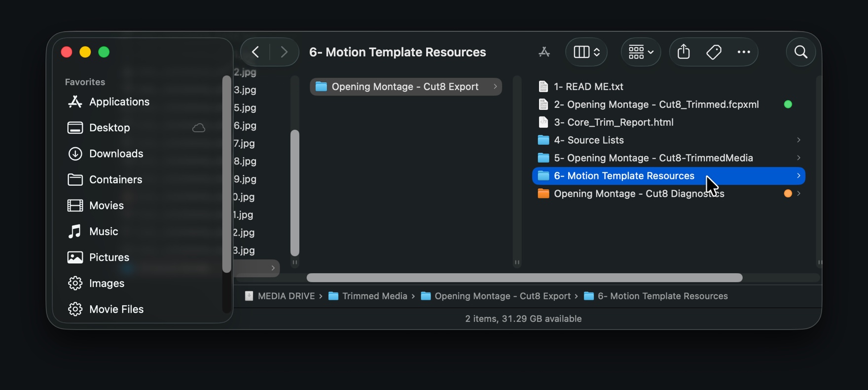Select the 7.jpg file

245,143
